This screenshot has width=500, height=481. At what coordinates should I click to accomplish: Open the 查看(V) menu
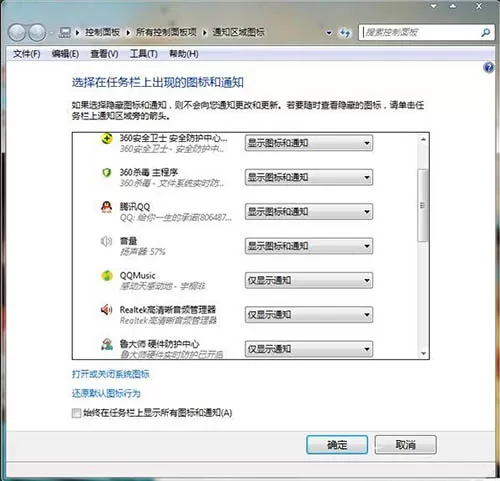[x=104, y=54]
